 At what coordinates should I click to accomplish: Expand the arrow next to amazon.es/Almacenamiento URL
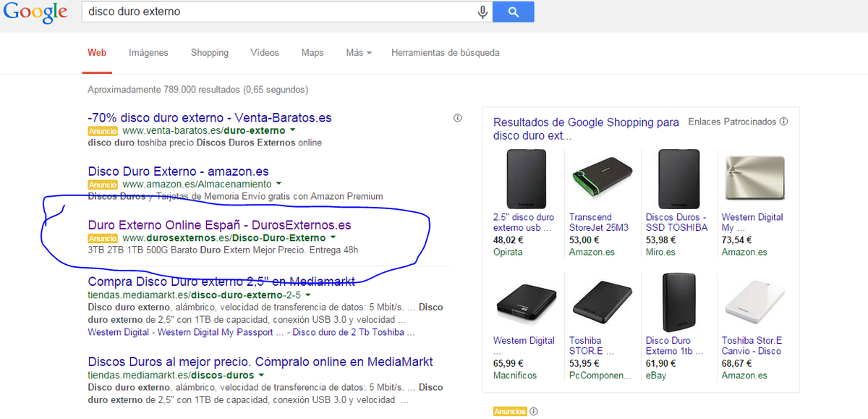279,185
